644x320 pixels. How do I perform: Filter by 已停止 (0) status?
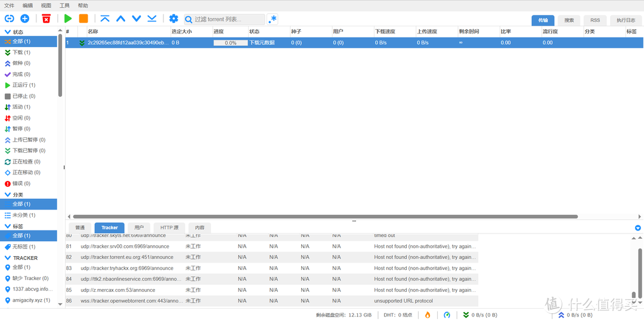pos(29,96)
